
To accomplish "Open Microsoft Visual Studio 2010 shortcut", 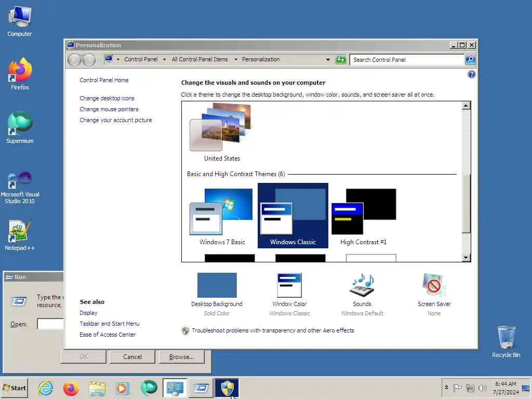I will 20,187.
